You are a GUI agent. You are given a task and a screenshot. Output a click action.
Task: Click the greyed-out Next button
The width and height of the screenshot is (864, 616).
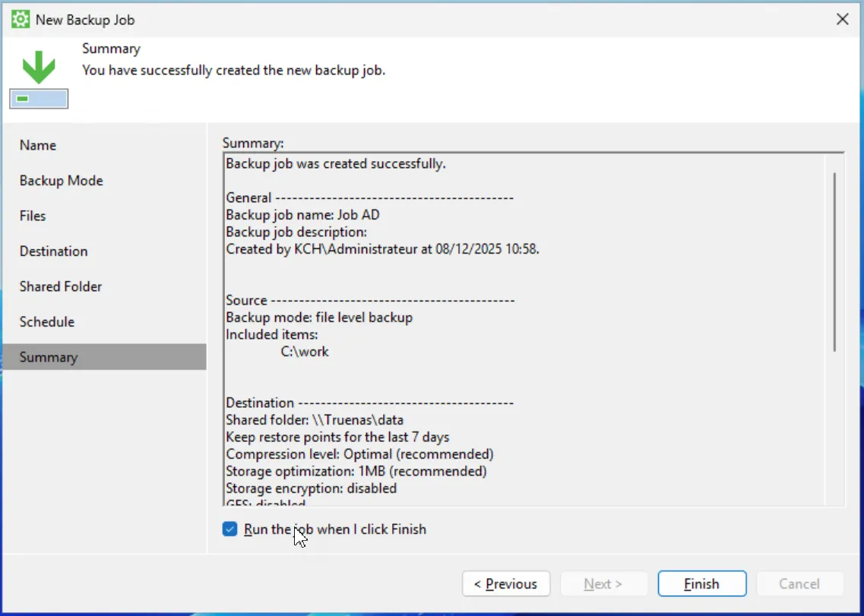pos(603,583)
